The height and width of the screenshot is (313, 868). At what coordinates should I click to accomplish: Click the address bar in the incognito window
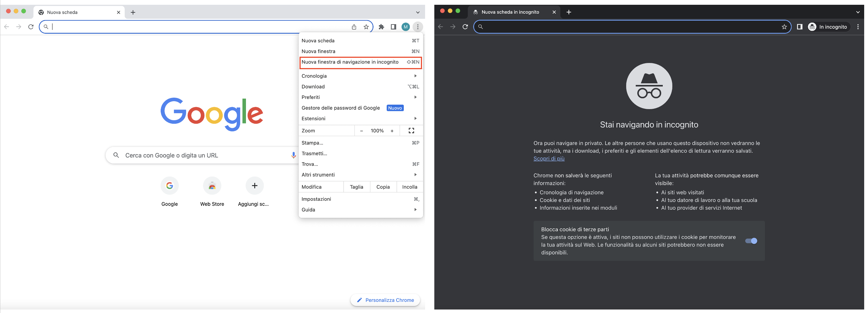coord(632,27)
